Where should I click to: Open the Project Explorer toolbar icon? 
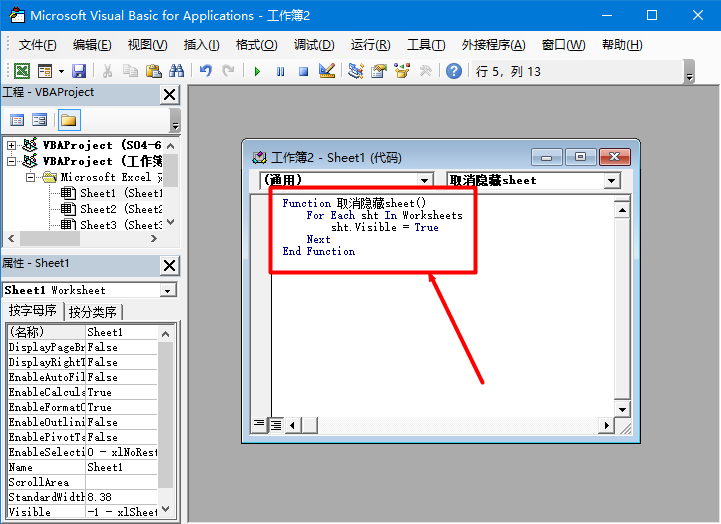[355, 71]
